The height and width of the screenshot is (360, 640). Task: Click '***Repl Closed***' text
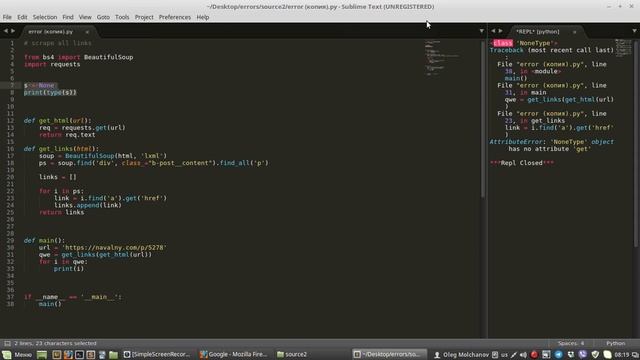point(522,163)
